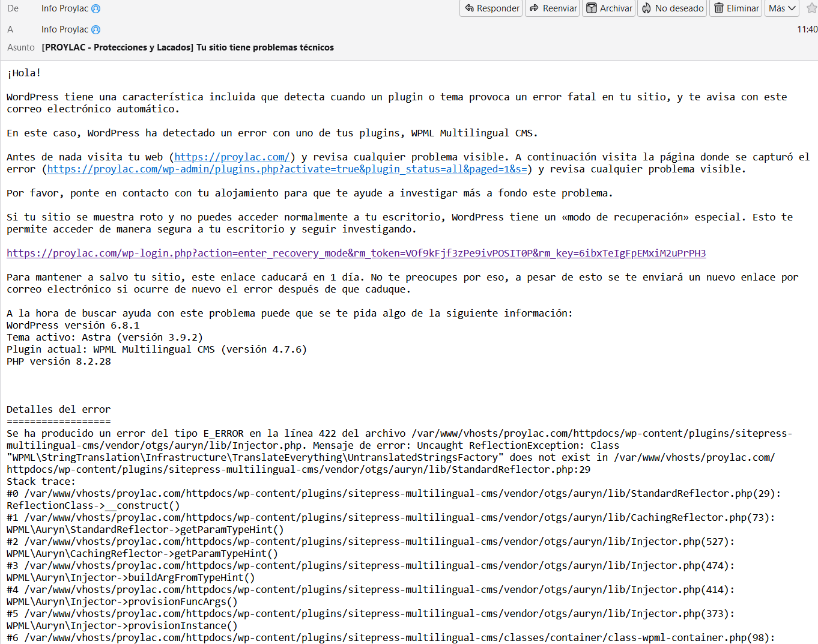The image size is (818, 644).
Task: Click the 'Asunto' field label
Action: (21, 47)
